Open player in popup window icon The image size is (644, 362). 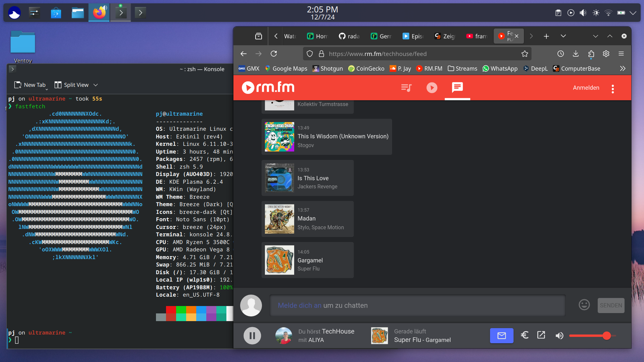click(541, 335)
